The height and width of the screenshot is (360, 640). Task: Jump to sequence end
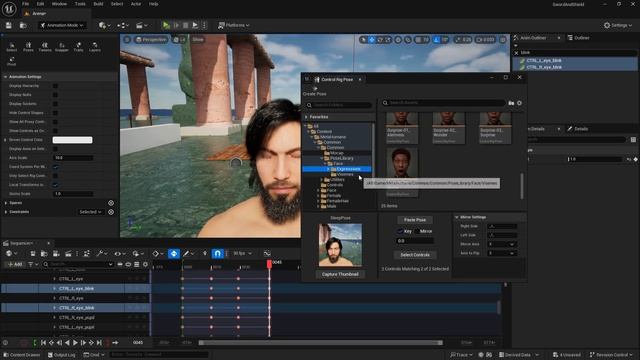pyautogui.click(x=99, y=343)
